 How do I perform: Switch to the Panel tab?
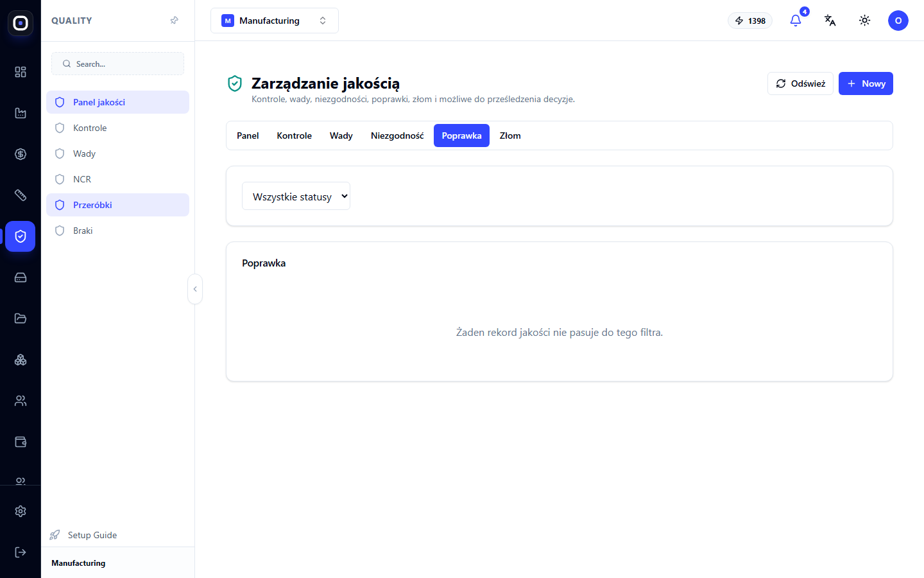tap(248, 136)
